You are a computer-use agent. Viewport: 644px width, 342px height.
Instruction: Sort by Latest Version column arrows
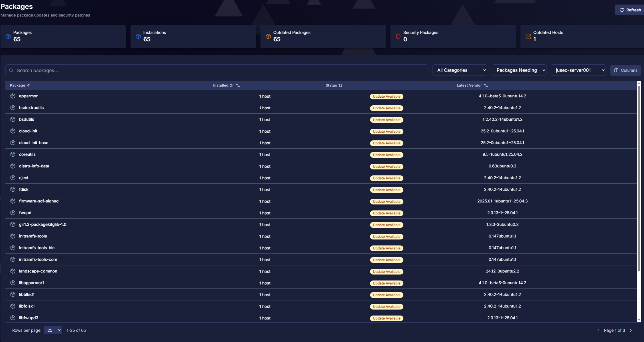486,85
